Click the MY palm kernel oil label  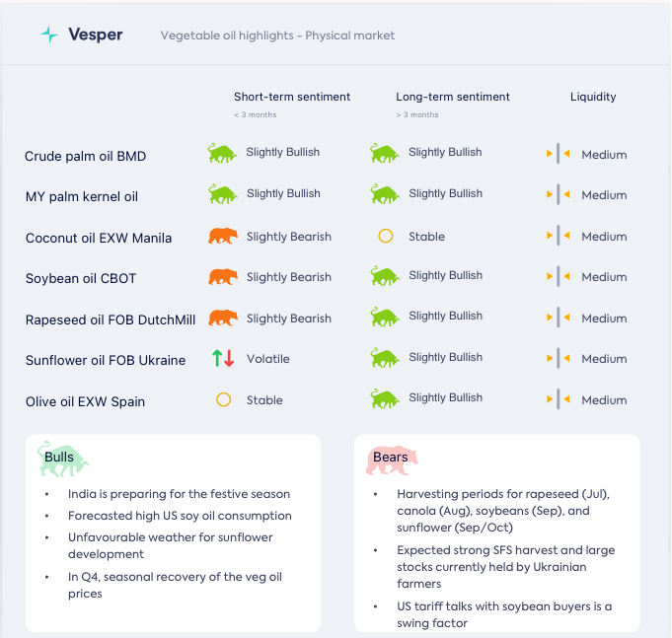(82, 196)
